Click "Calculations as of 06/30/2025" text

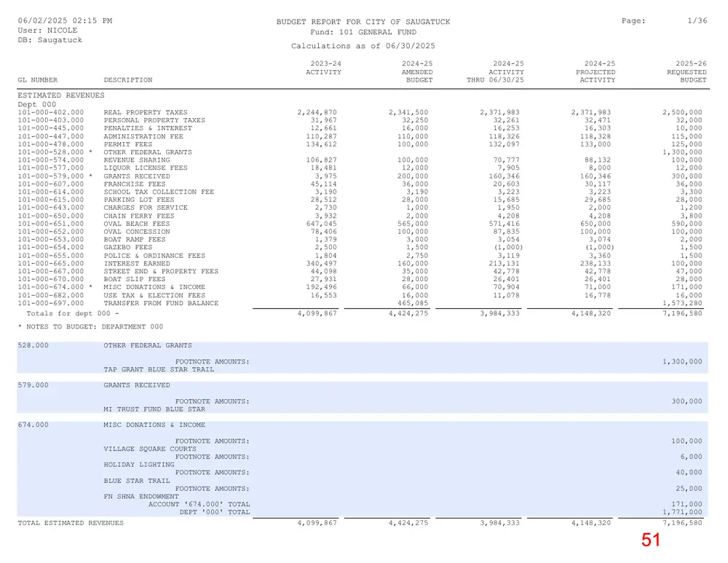(x=363, y=46)
